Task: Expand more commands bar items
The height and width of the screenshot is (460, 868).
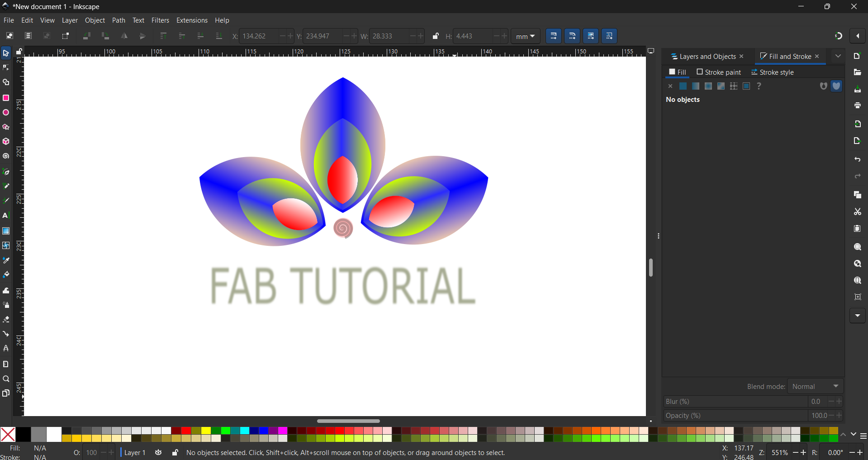Action: point(858,316)
